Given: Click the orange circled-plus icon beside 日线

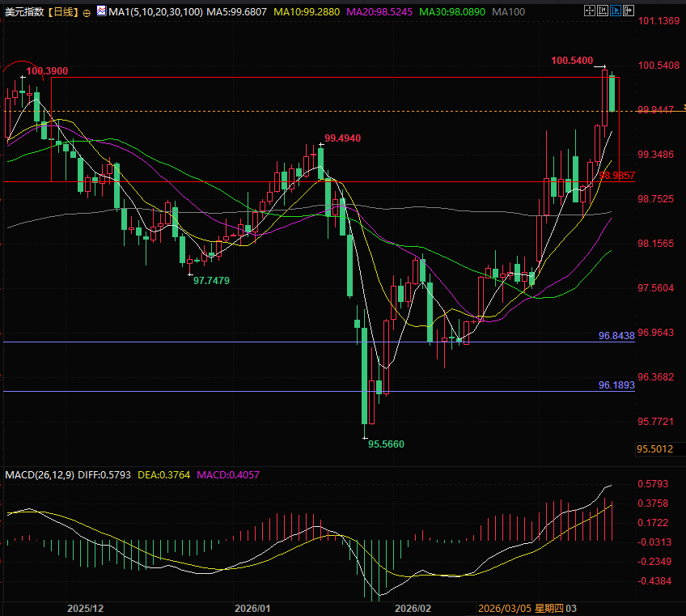Looking at the screenshot, I should point(87,13).
